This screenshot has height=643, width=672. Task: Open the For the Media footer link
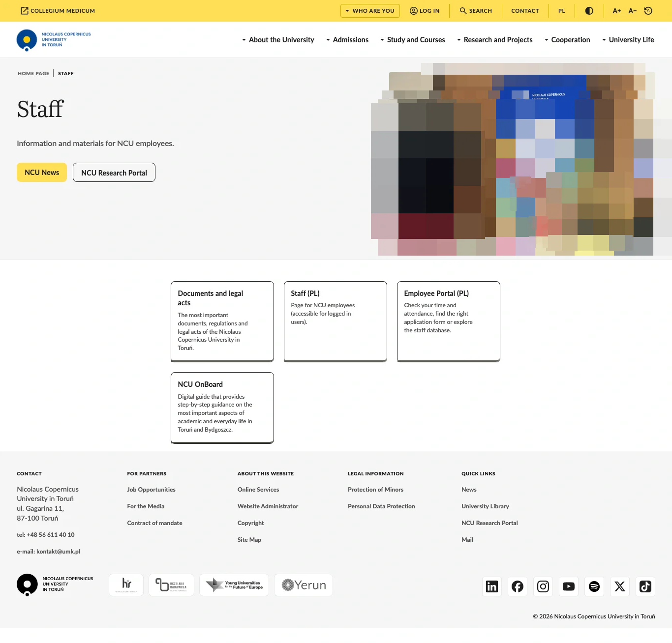coord(146,506)
